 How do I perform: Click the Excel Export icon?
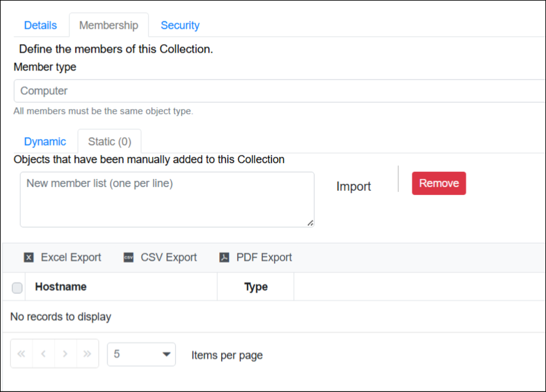tap(29, 258)
